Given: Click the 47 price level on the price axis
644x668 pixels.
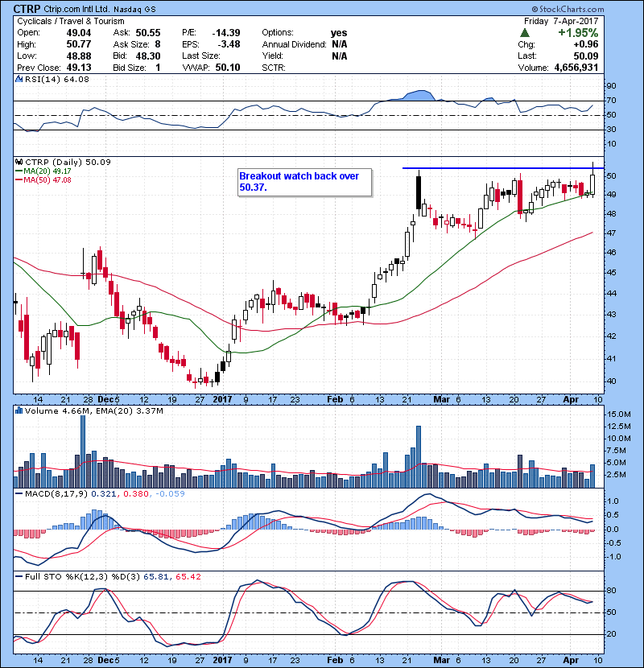Looking at the screenshot, I should click(x=611, y=233).
